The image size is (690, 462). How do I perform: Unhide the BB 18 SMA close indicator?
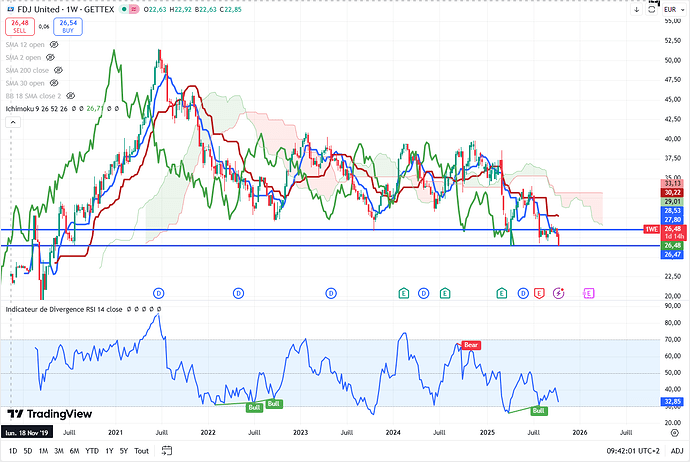coord(71,94)
